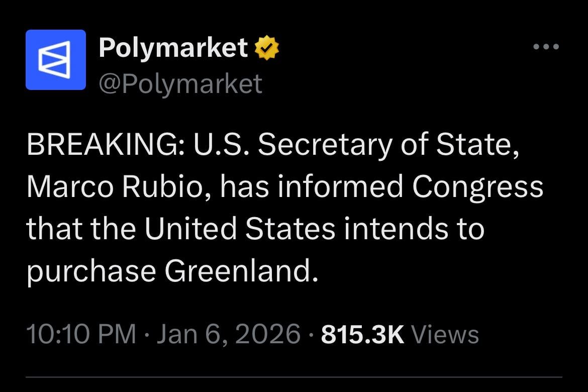The width and height of the screenshot is (588, 392).
Task: Click the words United States
Action: (x=240, y=229)
